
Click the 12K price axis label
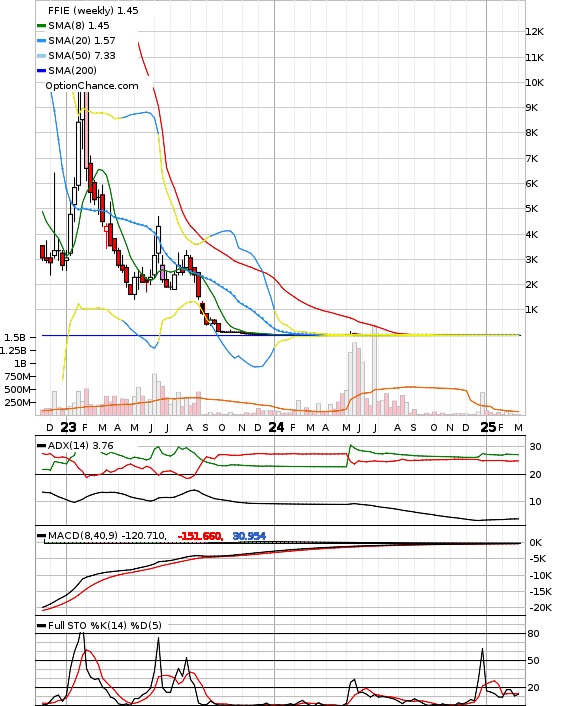point(534,32)
